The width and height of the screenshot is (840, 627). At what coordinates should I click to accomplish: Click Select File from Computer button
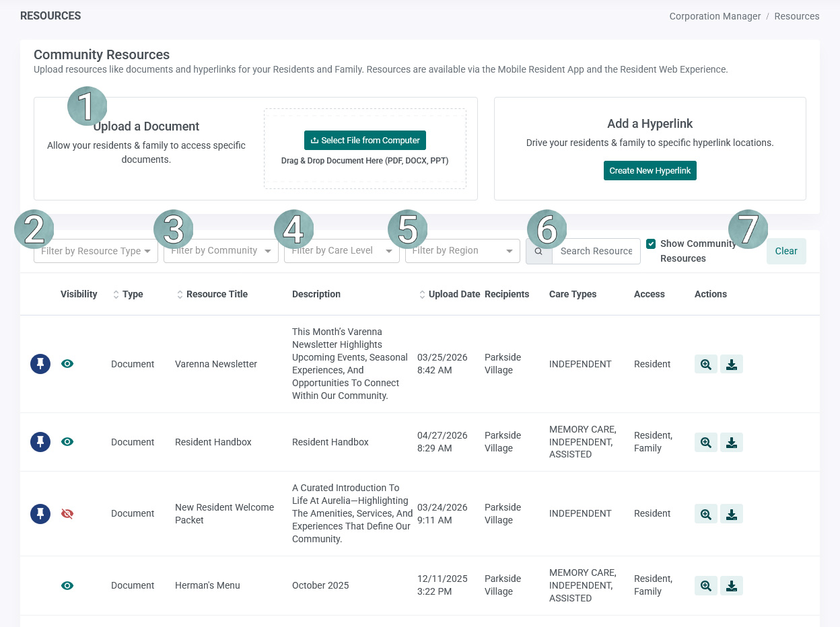[x=365, y=140]
